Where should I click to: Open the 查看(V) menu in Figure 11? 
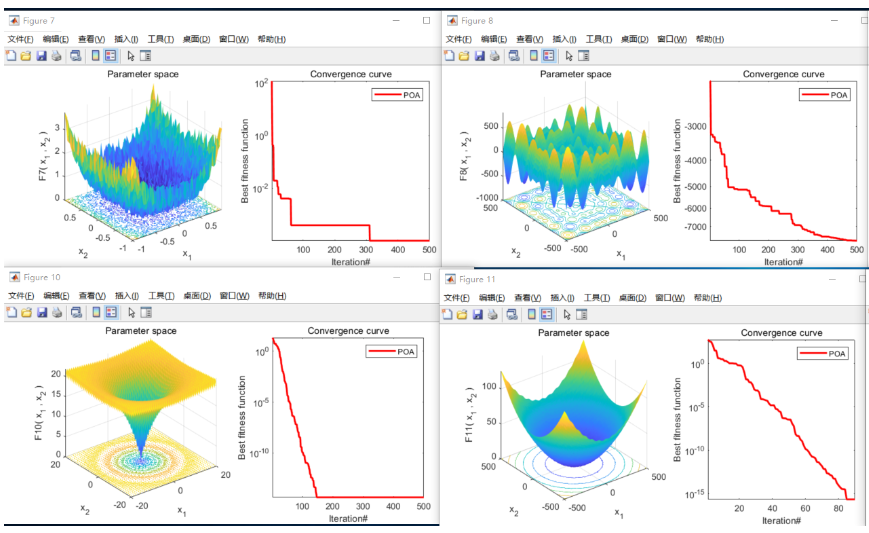click(x=529, y=297)
